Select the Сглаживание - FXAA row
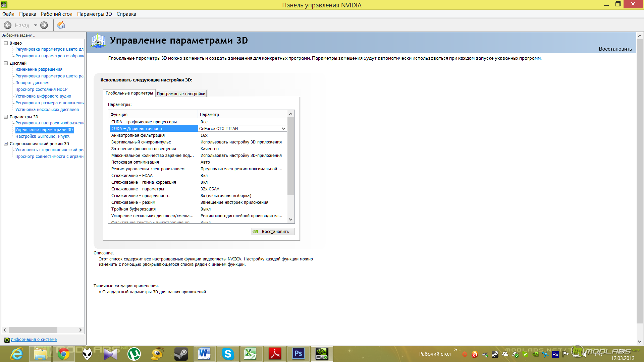Image resolution: width=644 pixels, height=362 pixels. (x=198, y=176)
